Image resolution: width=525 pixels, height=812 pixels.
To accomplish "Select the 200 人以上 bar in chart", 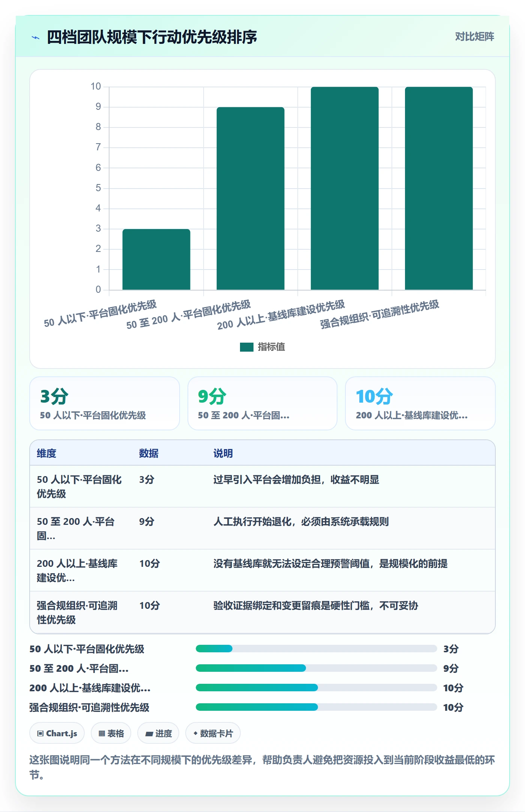I will point(345,188).
